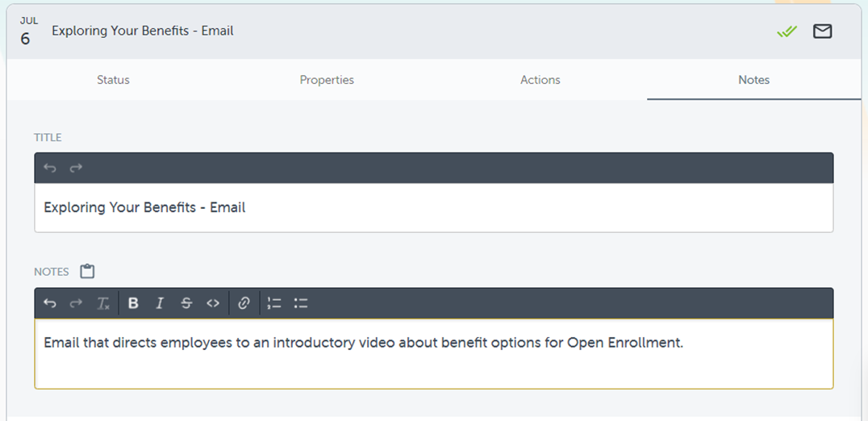Undo in the Title editor toolbar
The image size is (868, 421).
coord(50,168)
